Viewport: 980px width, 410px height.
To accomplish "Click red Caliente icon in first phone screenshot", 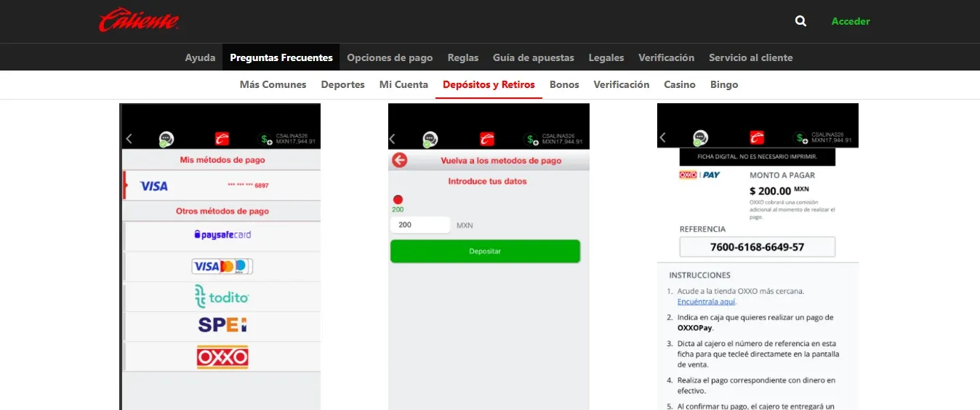I will (x=222, y=138).
